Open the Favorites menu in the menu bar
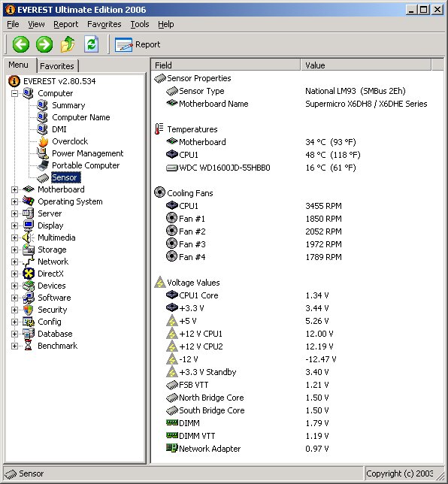Image resolution: width=448 pixels, height=484 pixels. click(104, 24)
